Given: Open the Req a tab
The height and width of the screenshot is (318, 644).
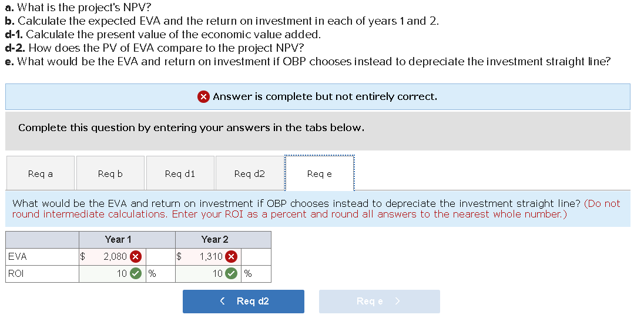Looking at the screenshot, I should [x=40, y=173].
